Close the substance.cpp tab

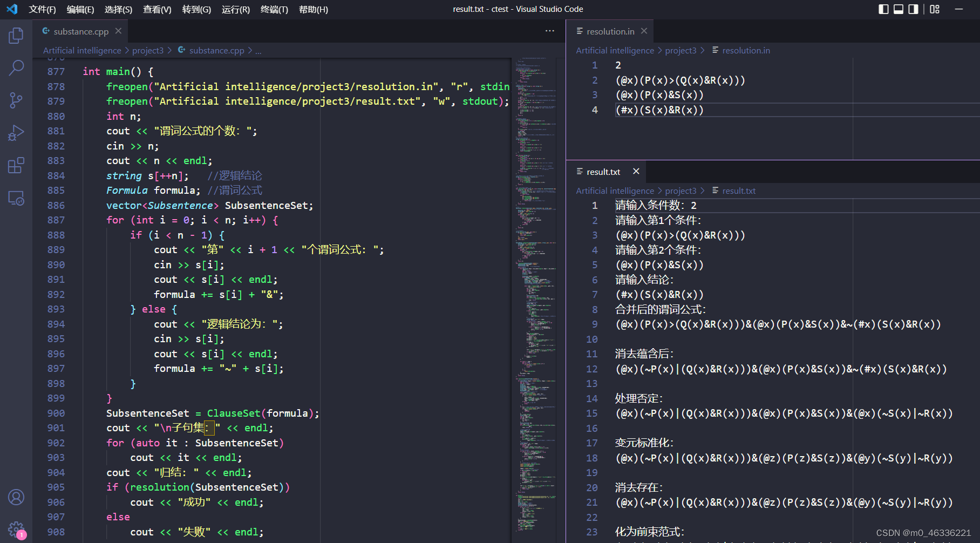[118, 31]
